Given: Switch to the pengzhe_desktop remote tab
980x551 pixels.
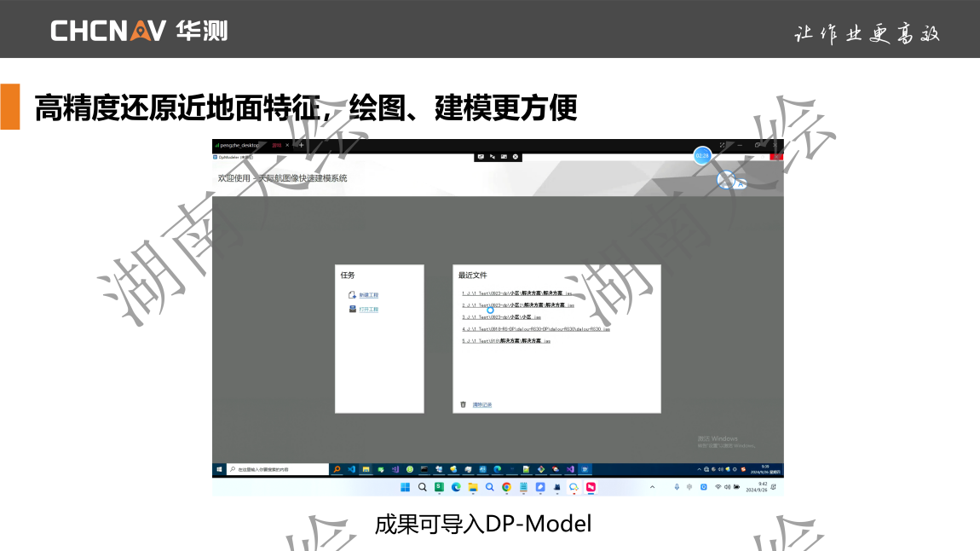Looking at the screenshot, I should [x=239, y=145].
